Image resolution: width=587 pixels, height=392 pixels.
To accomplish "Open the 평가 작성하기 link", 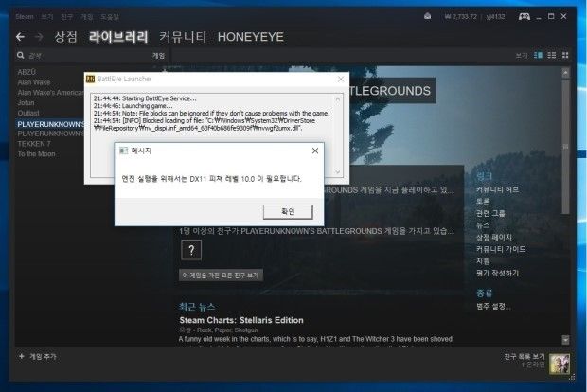I will point(497,274).
